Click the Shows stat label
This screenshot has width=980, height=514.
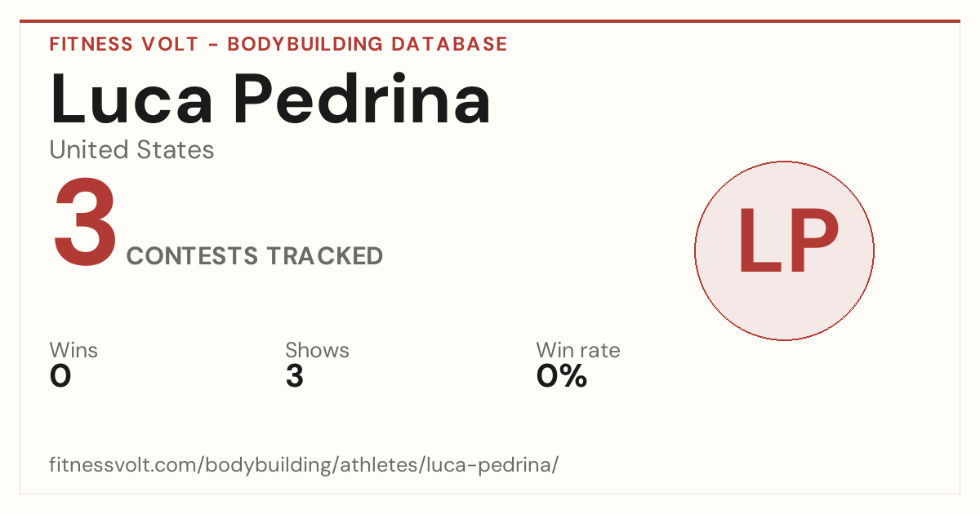tap(317, 351)
